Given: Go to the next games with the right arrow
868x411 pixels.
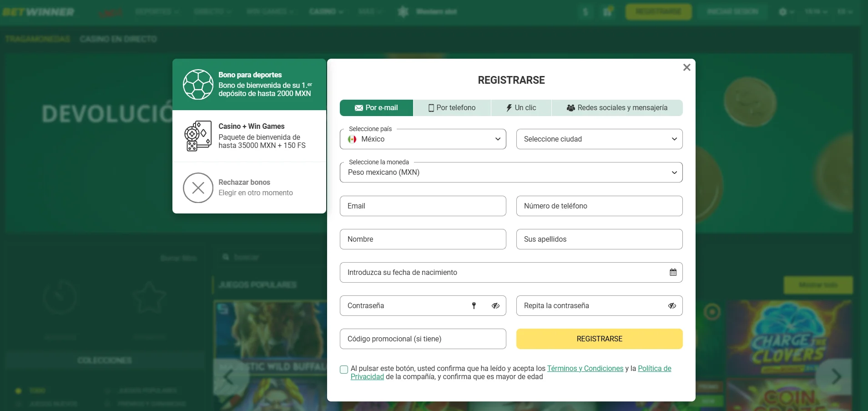Looking at the screenshot, I should (836, 377).
